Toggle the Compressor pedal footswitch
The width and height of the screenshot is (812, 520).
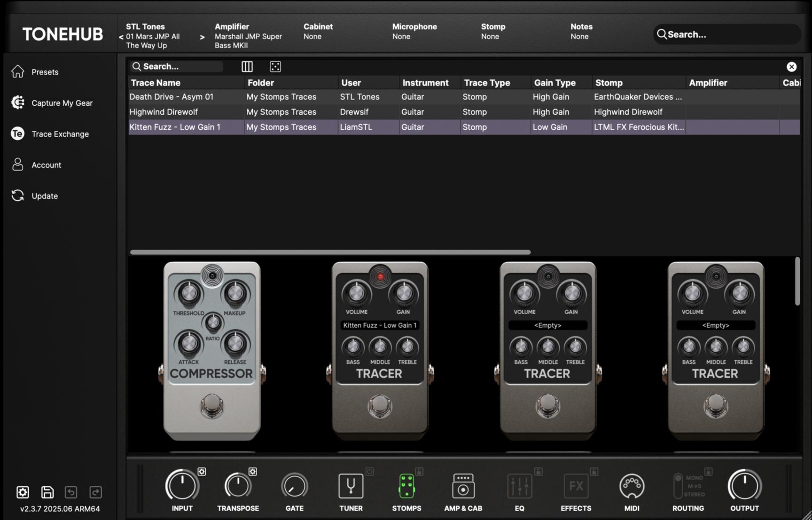click(212, 407)
